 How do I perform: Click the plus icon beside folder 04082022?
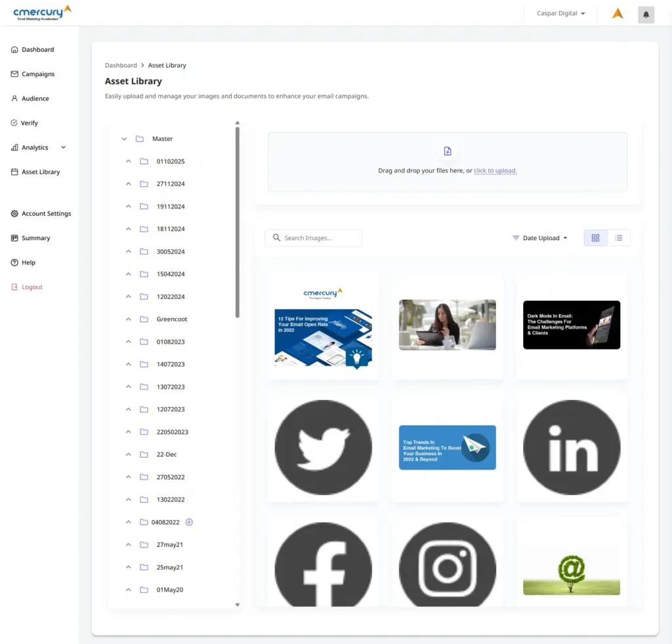click(x=190, y=522)
